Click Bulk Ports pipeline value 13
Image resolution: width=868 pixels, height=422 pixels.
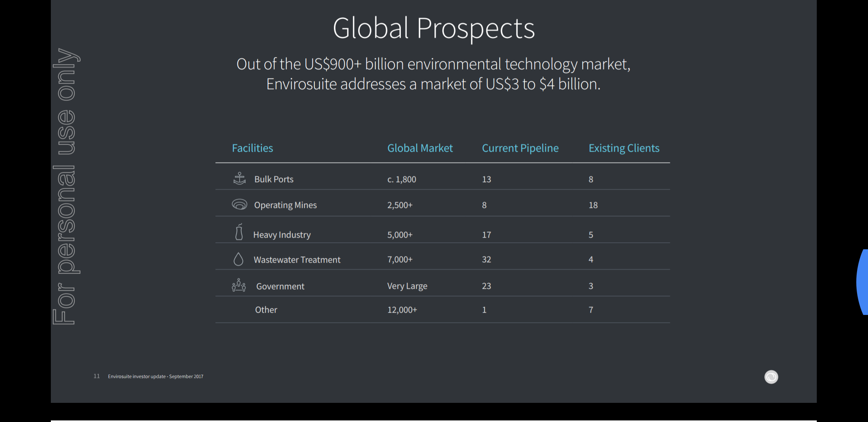point(486,179)
